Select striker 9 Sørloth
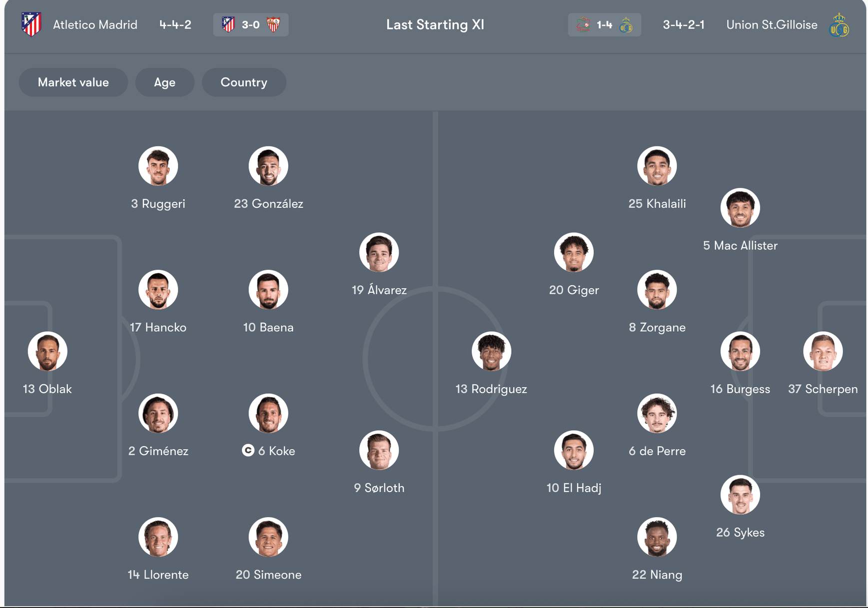Viewport: 868px width, 608px height. [379, 450]
